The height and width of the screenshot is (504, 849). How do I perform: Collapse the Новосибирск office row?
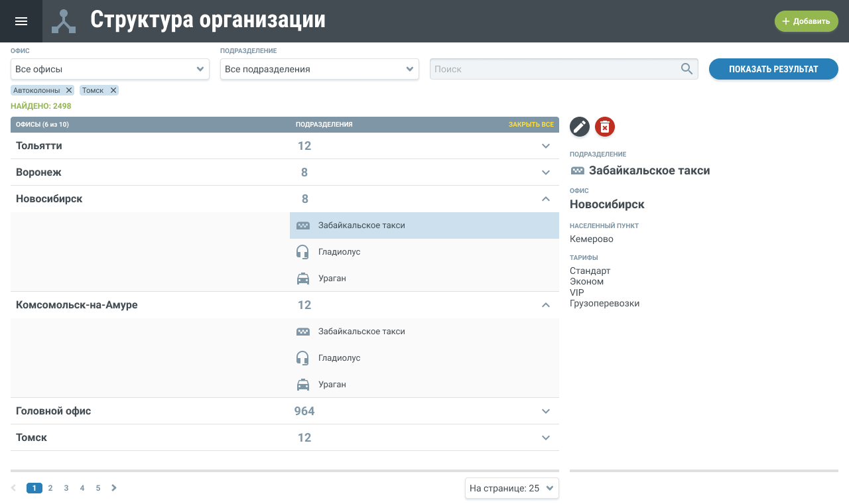pyautogui.click(x=546, y=199)
